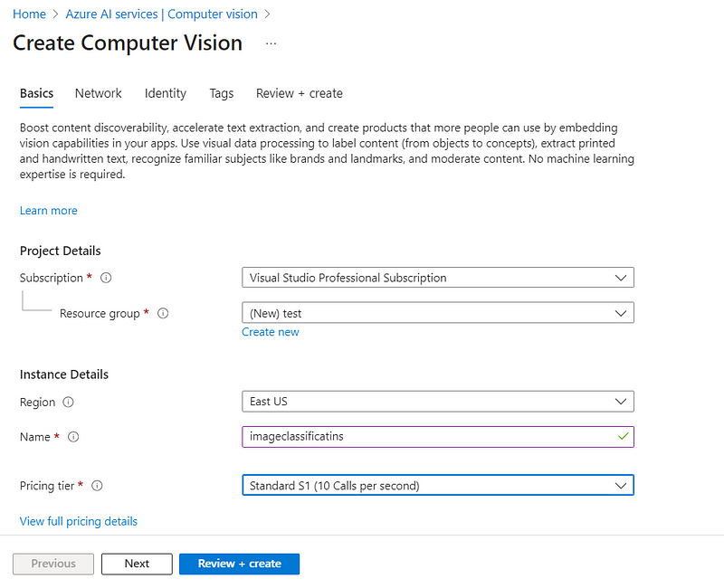Image resolution: width=724 pixels, height=588 pixels.
Task: Click the Previous button
Action: (53, 564)
